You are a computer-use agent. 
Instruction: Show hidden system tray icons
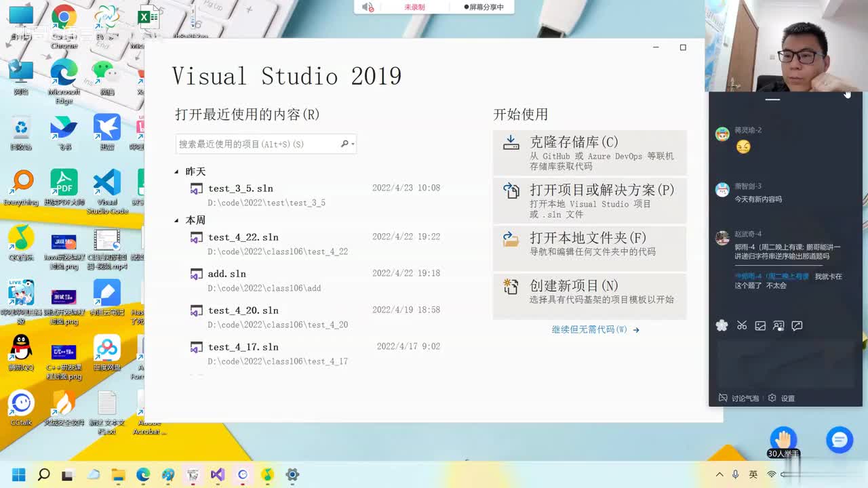(719, 474)
